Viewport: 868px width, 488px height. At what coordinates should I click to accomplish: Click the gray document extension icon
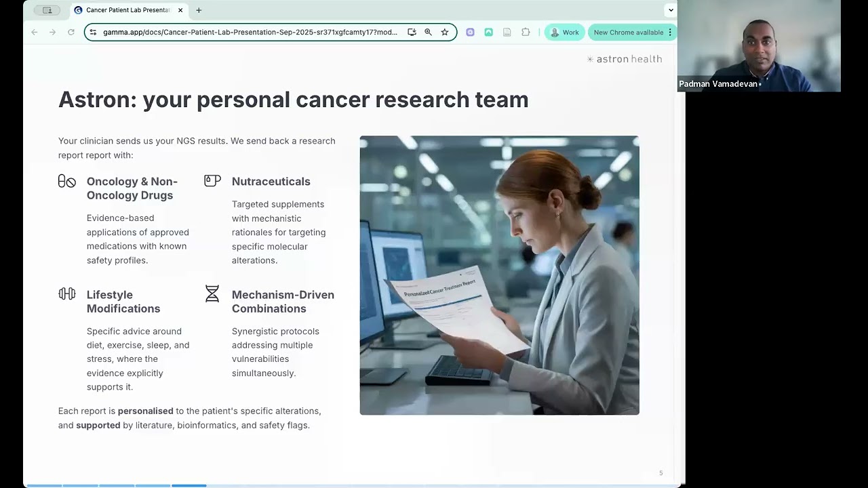tap(507, 32)
